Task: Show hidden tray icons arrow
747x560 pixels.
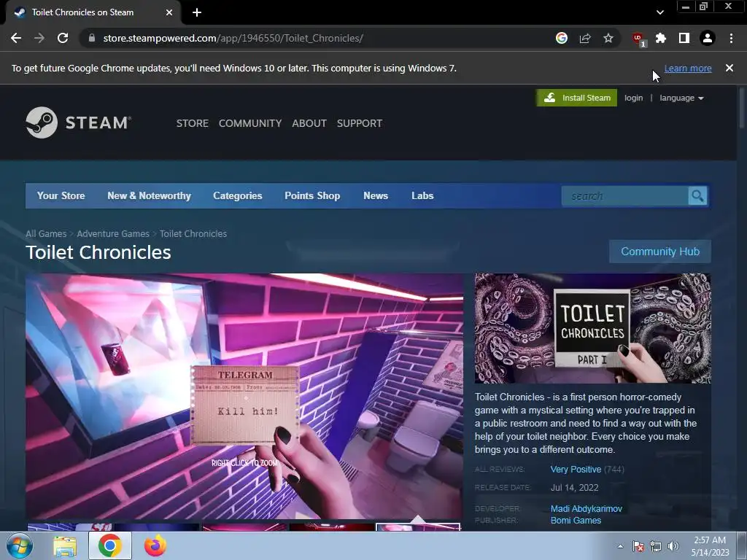Action: pyautogui.click(x=620, y=547)
